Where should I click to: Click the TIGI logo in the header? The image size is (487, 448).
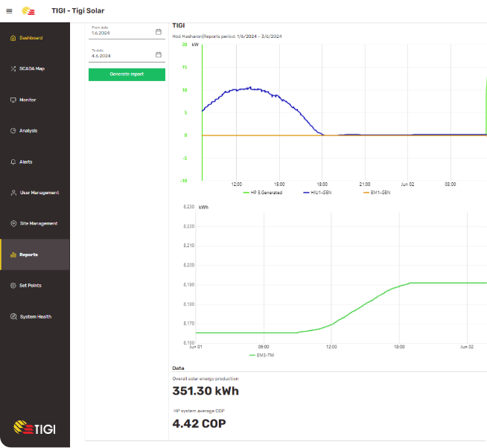[x=28, y=10]
